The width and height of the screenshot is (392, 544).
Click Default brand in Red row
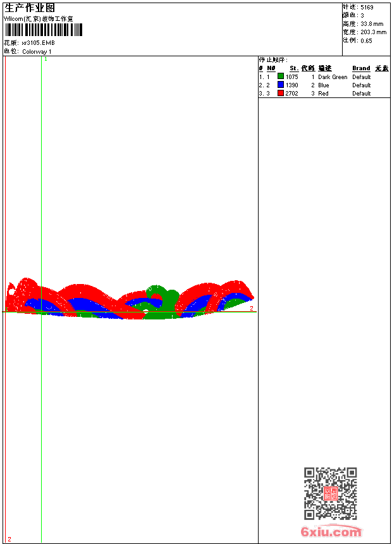coord(362,94)
